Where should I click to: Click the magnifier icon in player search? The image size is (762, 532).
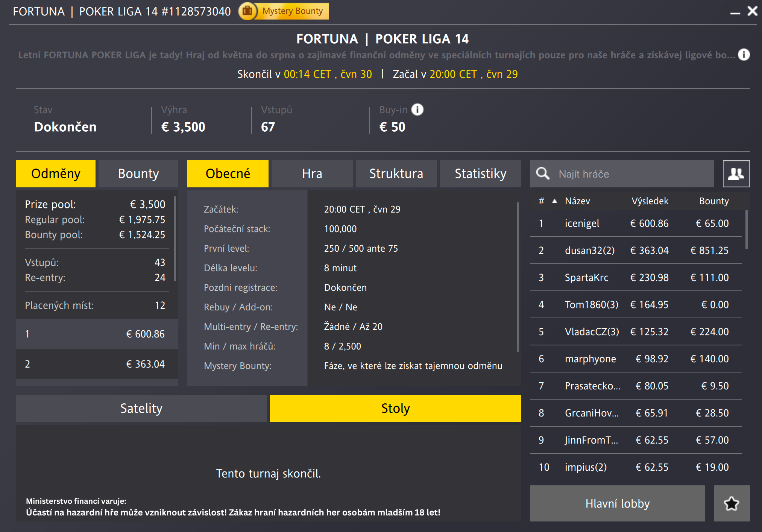coord(543,174)
